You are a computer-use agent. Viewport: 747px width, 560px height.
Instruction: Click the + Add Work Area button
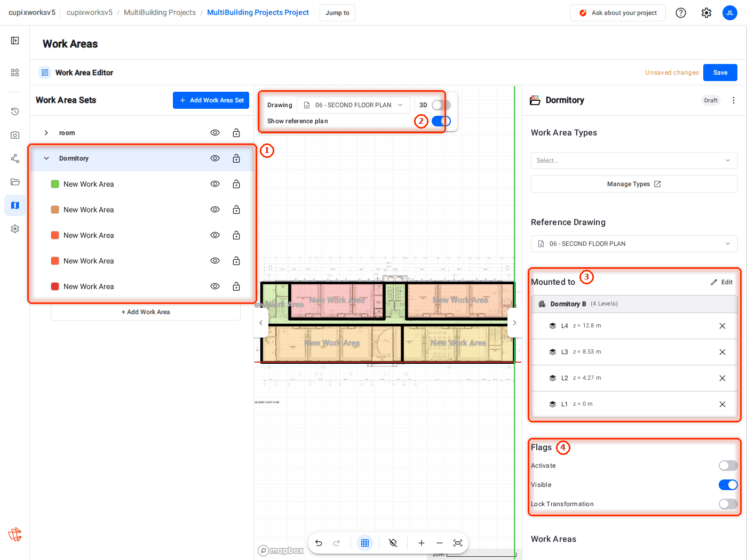[x=146, y=312]
